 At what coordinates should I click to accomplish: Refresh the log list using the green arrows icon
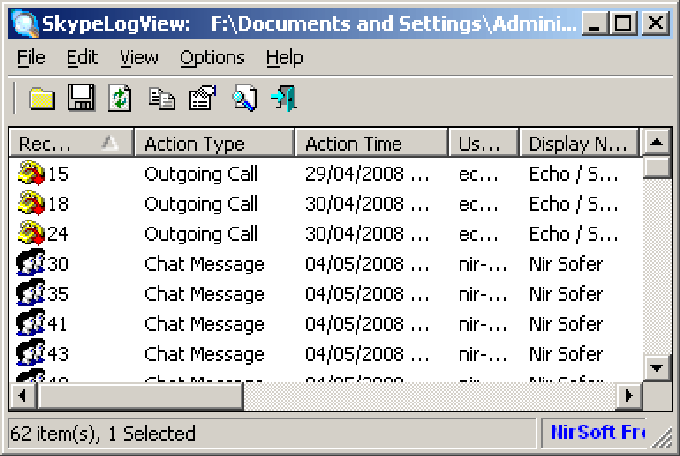click(x=120, y=98)
